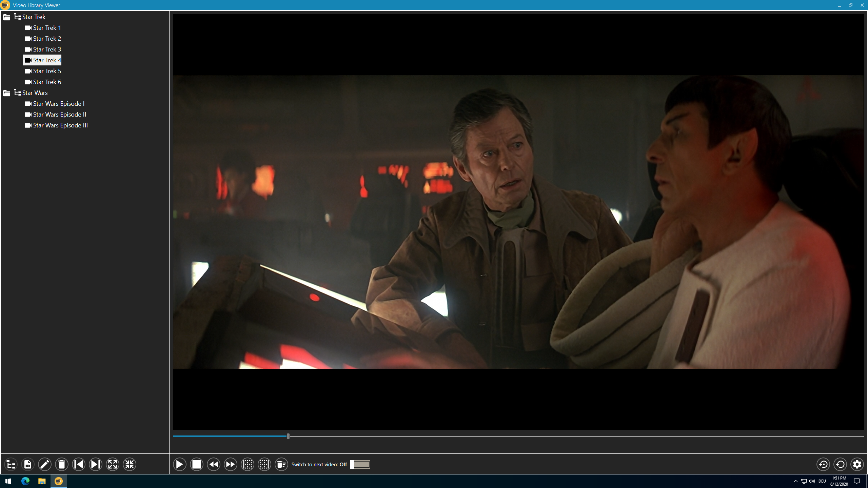Image resolution: width=868 pixels, height=488 pixels.
Task: Click the unplayed part of seek bar
Action: [x=576, y=436]
